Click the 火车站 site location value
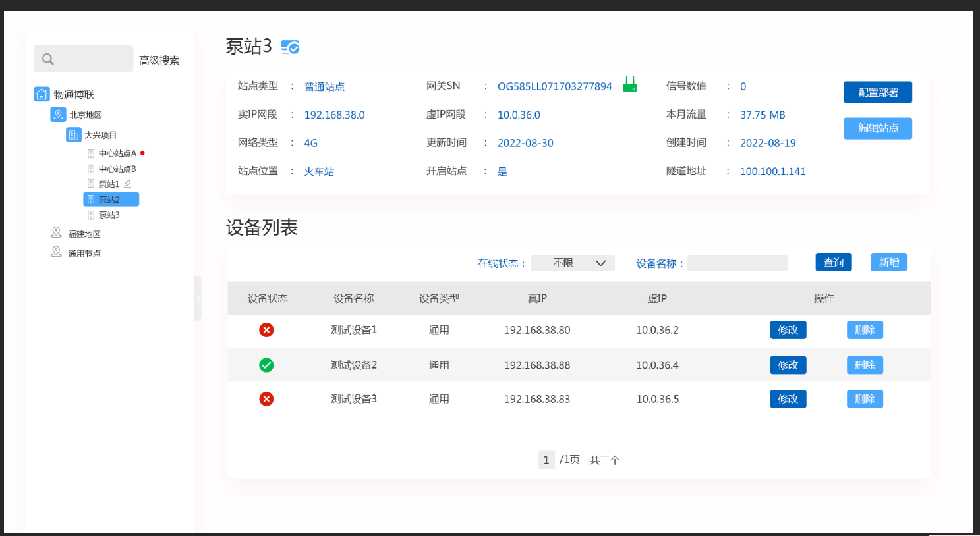Screen dimensions: 980x536 point(319,171)
